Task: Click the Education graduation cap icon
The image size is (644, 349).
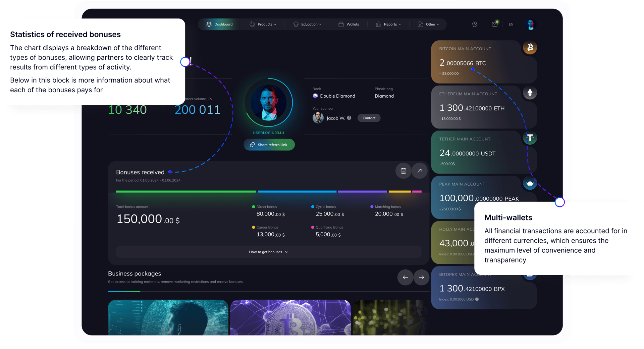Action: click(296, 24)
